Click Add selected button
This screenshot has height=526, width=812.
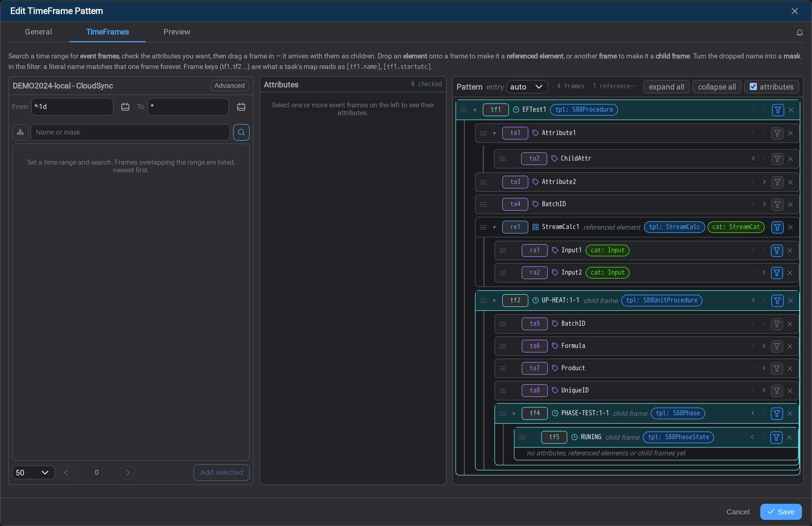coord(221,473)
